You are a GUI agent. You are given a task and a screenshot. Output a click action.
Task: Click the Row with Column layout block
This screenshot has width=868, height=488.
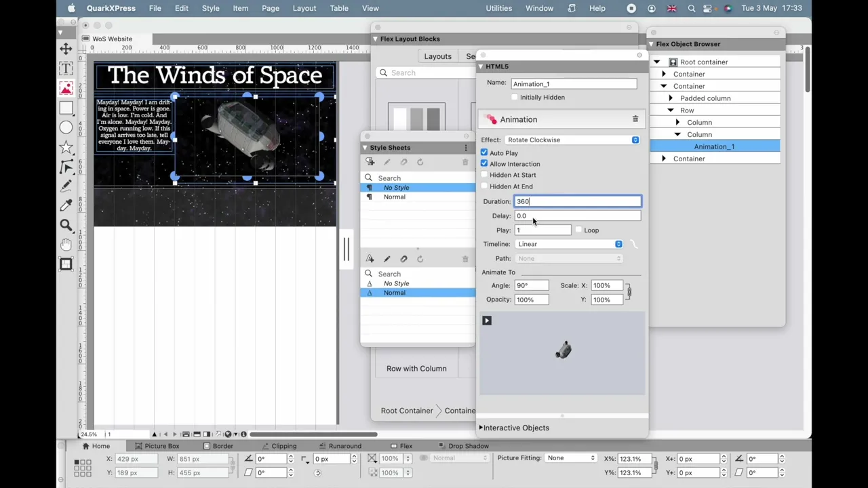coord(416,369)
